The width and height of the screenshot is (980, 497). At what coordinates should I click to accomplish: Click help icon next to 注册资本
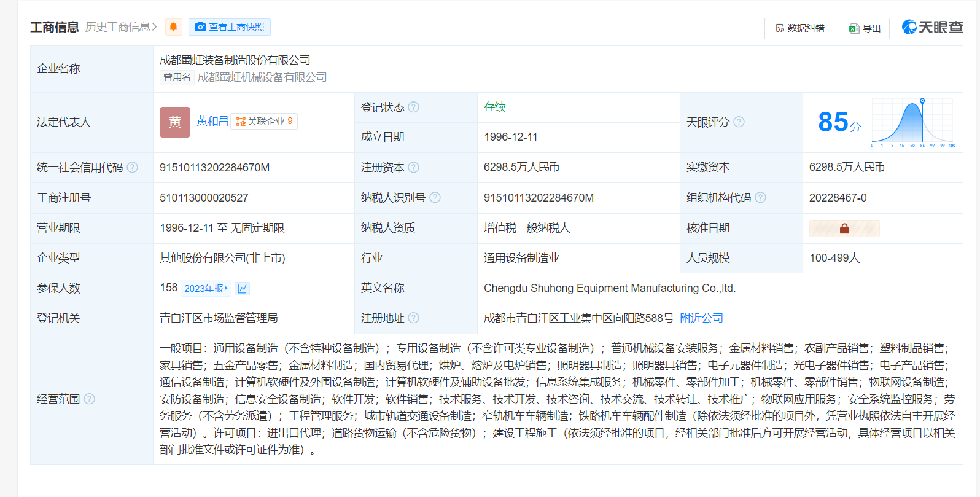coord(414,167)
